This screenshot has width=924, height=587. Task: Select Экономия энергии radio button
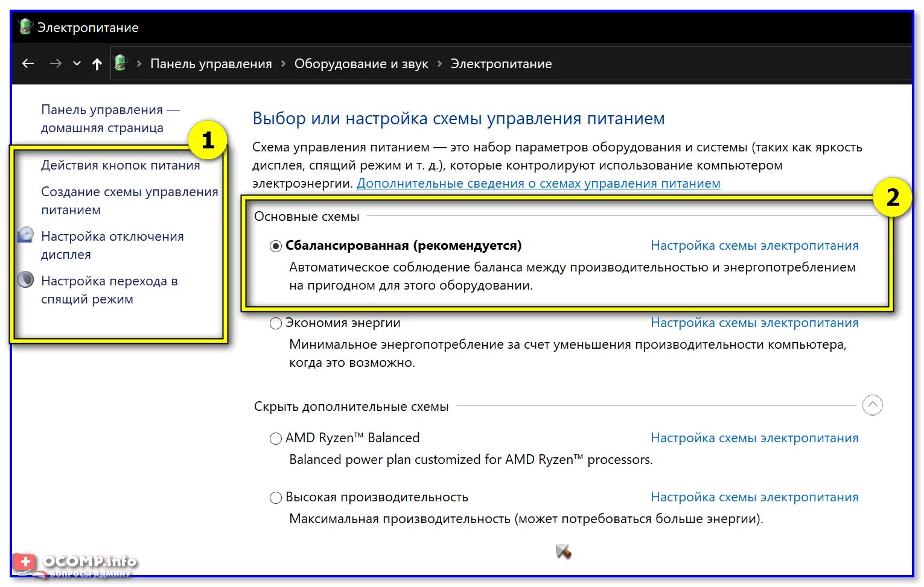point(276,323)
